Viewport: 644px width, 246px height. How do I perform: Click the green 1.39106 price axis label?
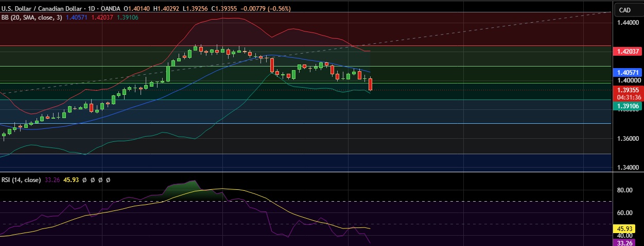(x=628, y=106)
